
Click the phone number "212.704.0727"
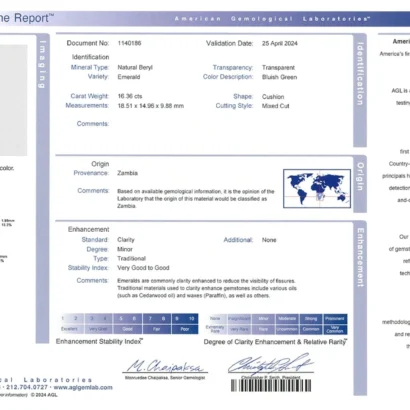(27, 387)
